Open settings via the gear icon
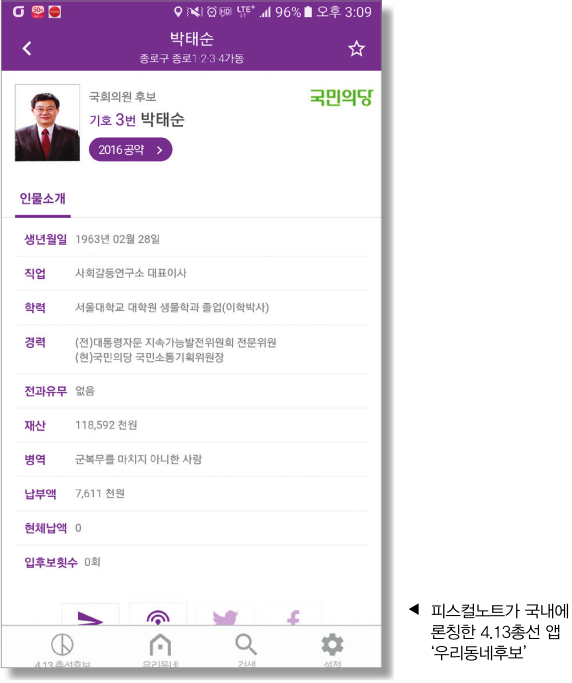Viewport: 572px width, 683px height. coord(332,649)
